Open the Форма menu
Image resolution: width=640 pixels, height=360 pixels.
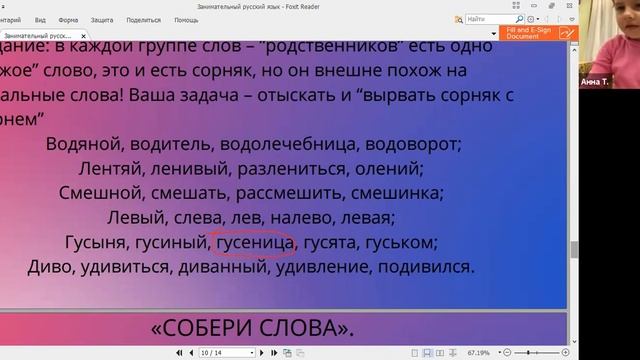click(68, 20)
